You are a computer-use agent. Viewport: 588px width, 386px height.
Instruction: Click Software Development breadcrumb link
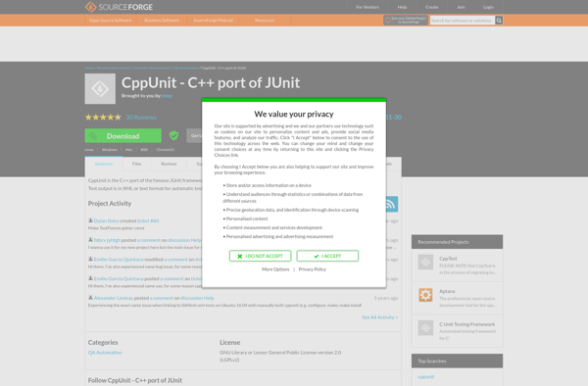point(152,68)
